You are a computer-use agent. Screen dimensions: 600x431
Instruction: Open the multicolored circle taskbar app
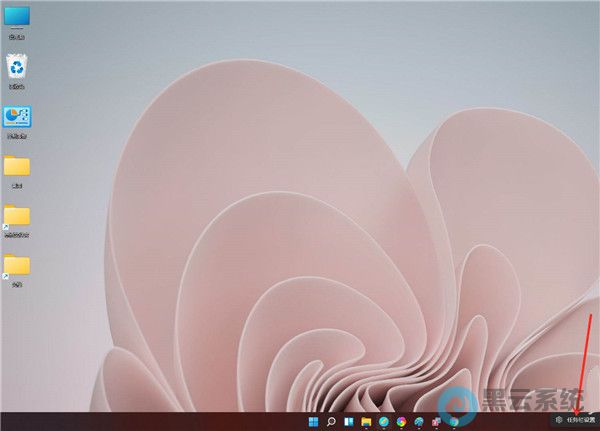point(400,422)
